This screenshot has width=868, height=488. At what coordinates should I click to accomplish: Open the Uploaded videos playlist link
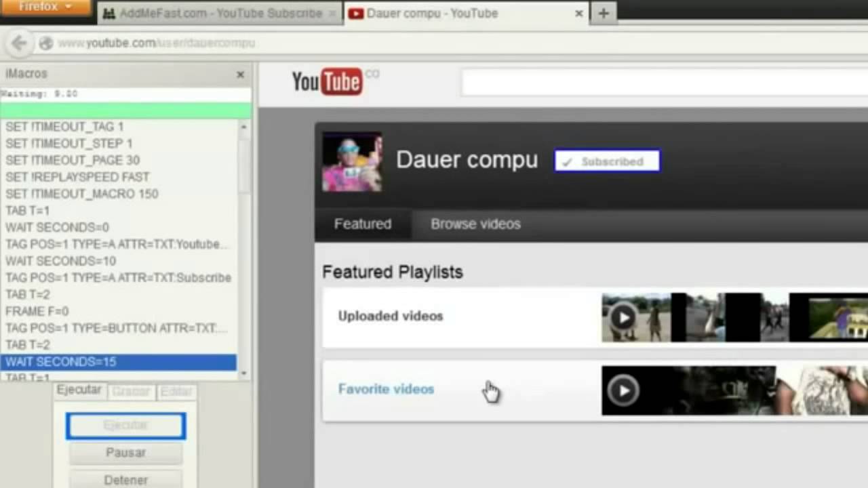coord(391,316)
